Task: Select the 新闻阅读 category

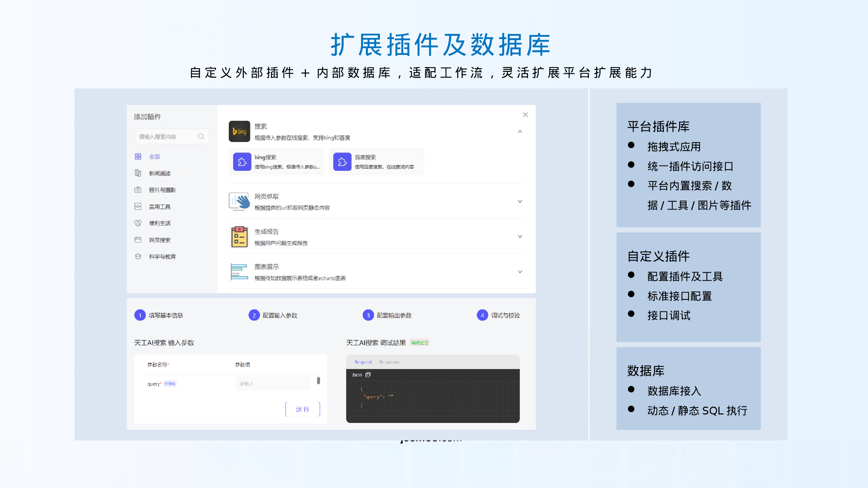Action: 159,174
